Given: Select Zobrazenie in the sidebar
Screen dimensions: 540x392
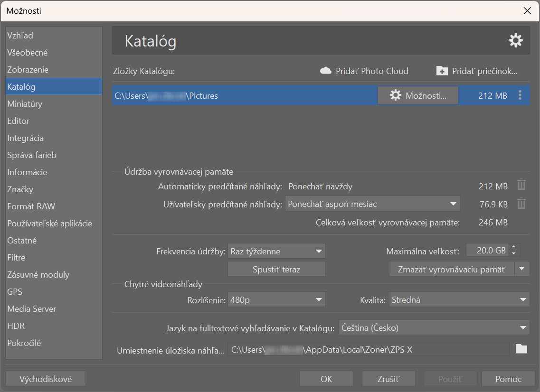Looking at the screenshot, I should [x=54, y=69].
